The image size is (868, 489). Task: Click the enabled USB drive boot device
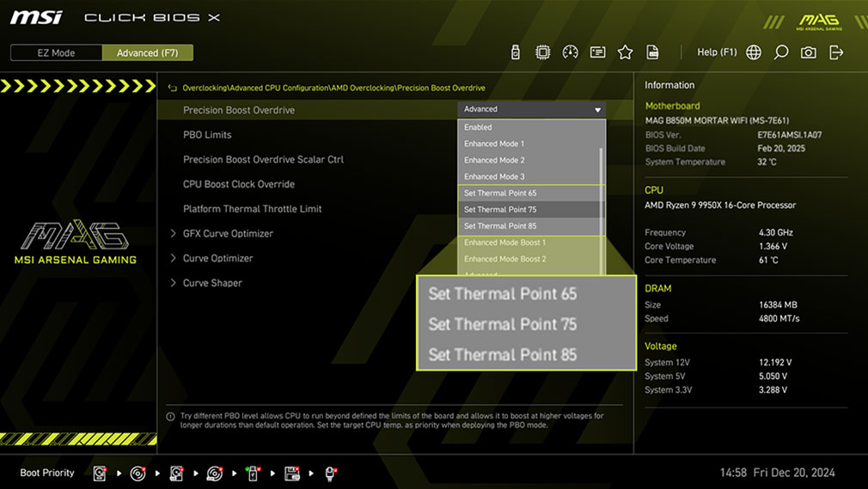[x=253, y=473]
